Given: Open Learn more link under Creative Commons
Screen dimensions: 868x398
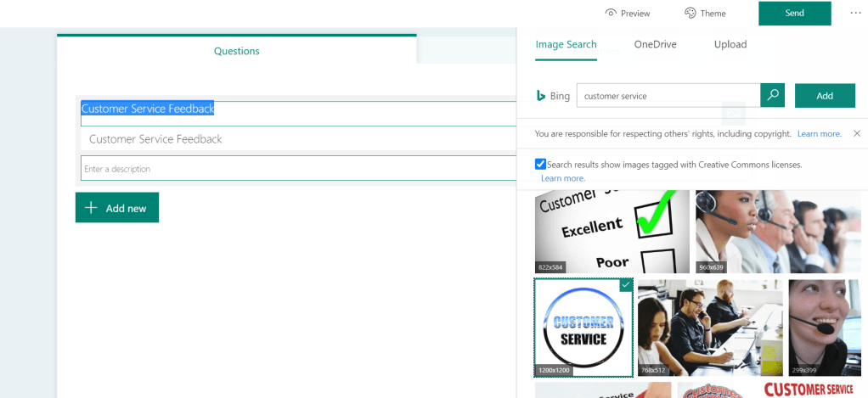Looking at the screenshot, I should click(x=562, y=178).
